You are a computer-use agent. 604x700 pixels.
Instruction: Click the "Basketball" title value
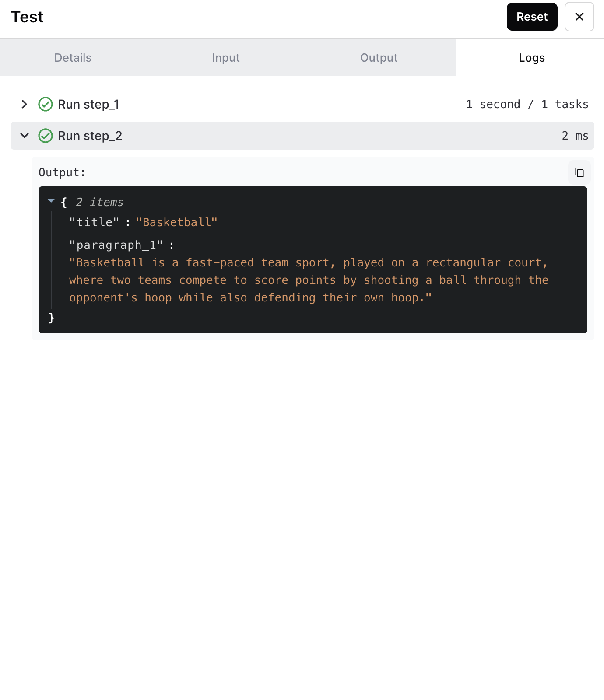[x=176, y=222]
